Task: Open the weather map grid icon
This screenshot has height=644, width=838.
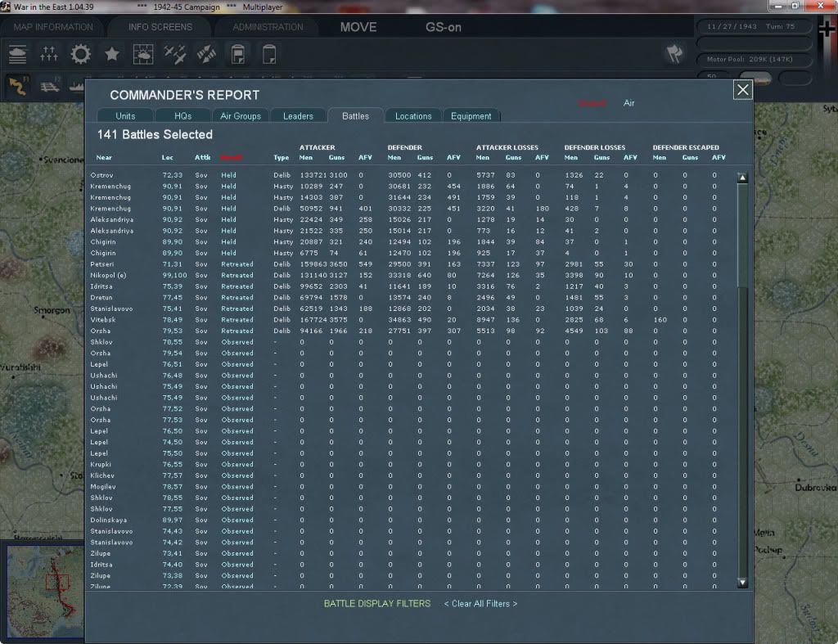Action: [x=143, y=54]
